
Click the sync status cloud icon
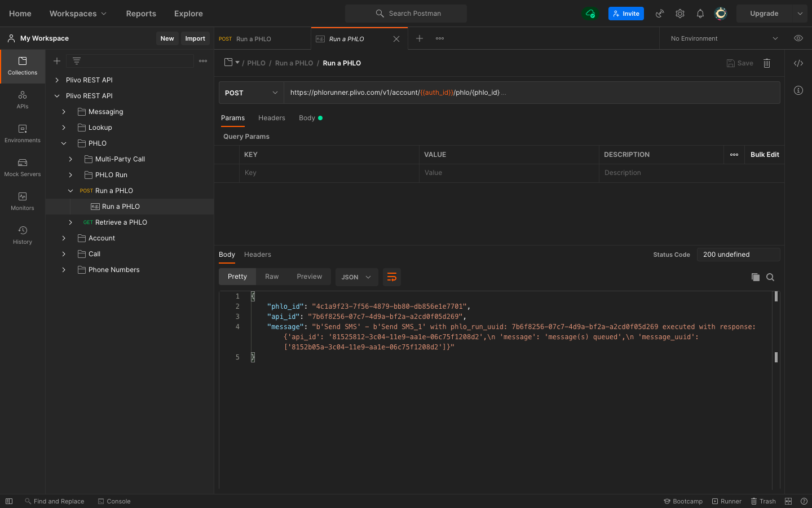point(590,14)
